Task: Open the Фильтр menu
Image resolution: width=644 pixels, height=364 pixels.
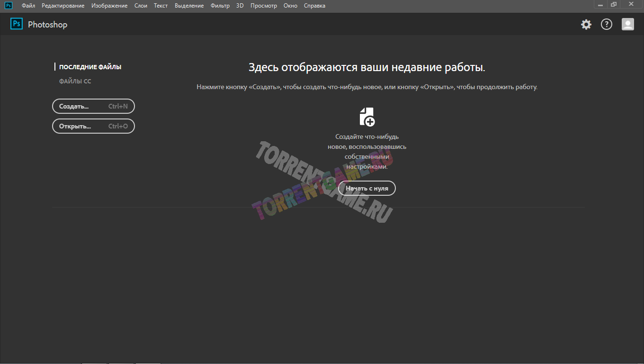Action: pyautogui.click(x=220, y=5)
